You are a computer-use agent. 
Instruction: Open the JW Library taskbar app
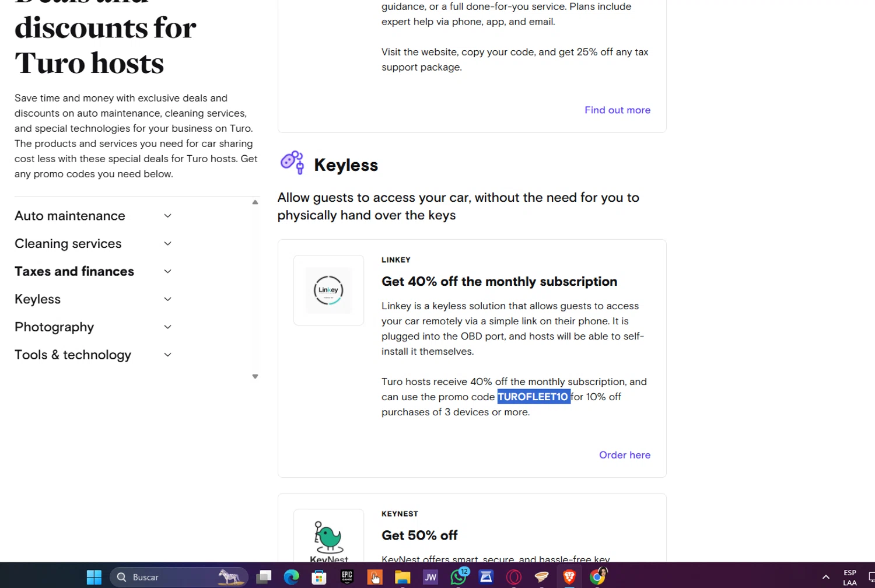click(x=430, y=577)
